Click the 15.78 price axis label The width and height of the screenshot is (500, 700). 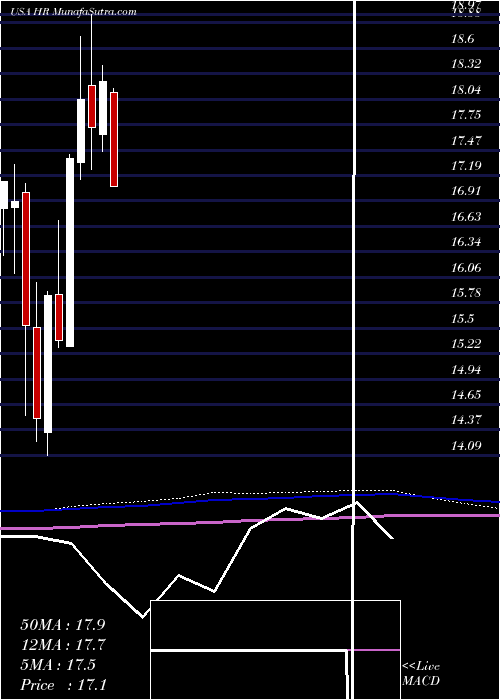point(466,293)
